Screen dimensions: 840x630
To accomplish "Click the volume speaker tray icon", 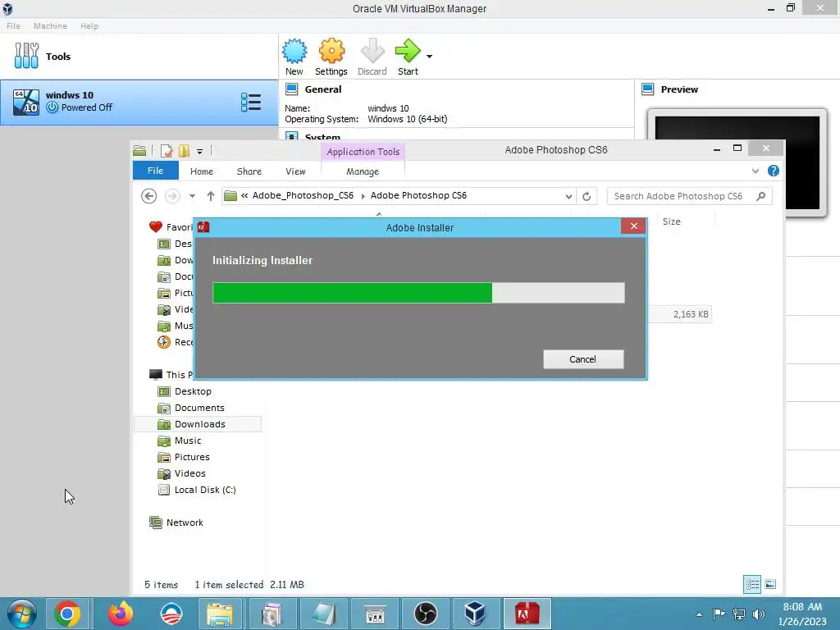I will coord(758,614).
